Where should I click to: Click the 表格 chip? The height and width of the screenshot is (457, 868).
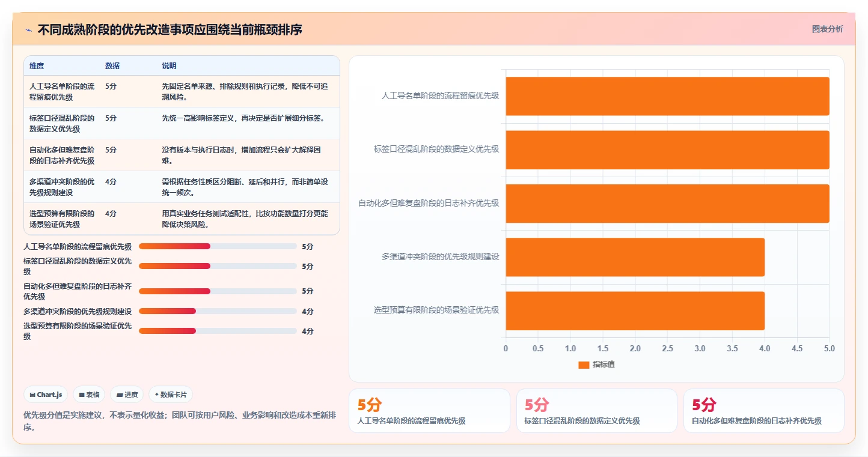(89, 395)
